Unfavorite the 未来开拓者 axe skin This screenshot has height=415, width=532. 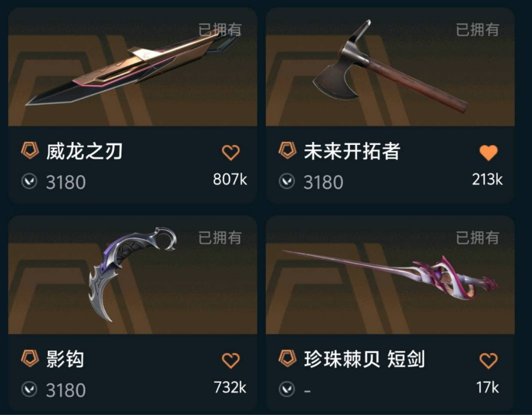tap(488, 152)
